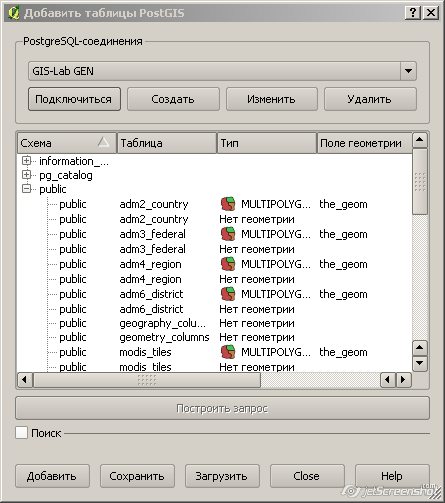Click the multipolygon icon for modis_tiles
Screen dimensions: 445x503
coord(228,352)
